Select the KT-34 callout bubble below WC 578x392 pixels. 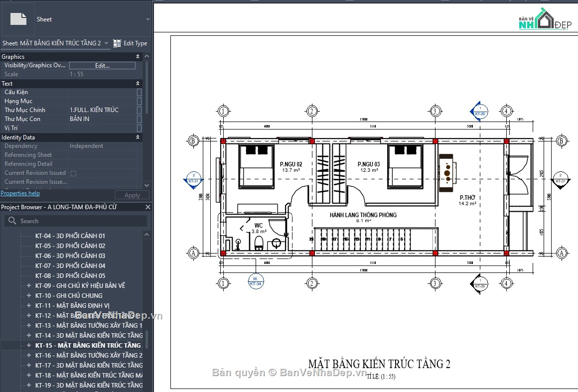(x=256, y=281)
